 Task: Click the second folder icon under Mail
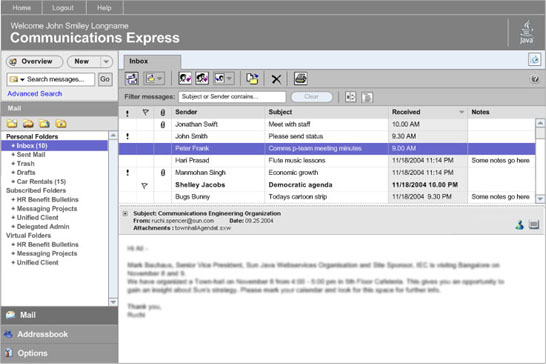coord(28,124)
